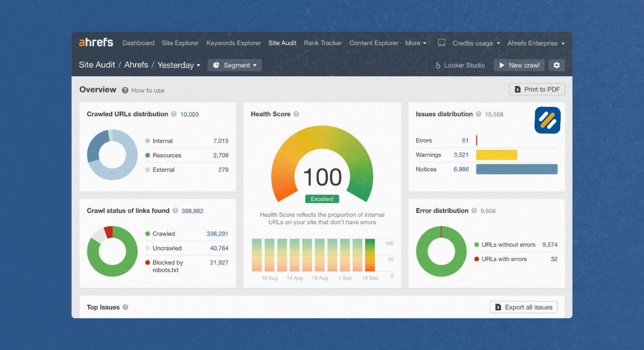Image resolution: width=644 pixels, height=350 pixels.
Task: Open the How to use link
Action: click(x=148, y=90)
